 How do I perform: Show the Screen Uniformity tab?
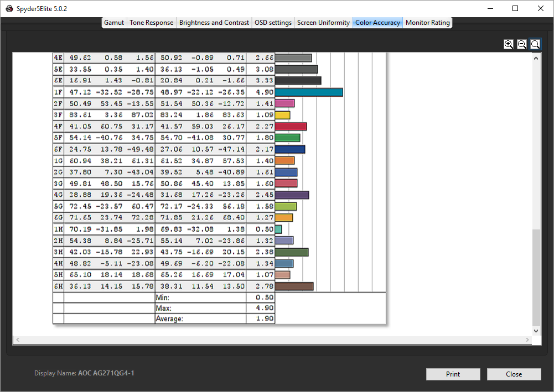coord(323,23)
